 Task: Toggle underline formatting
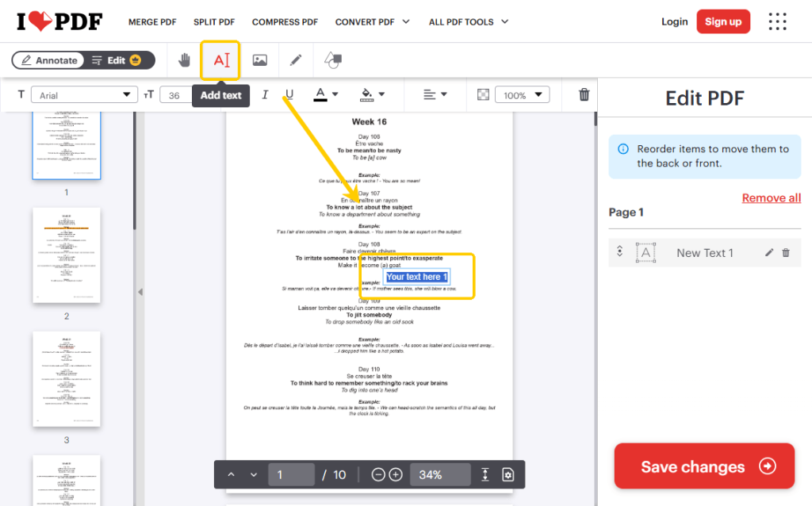(289, 94)
